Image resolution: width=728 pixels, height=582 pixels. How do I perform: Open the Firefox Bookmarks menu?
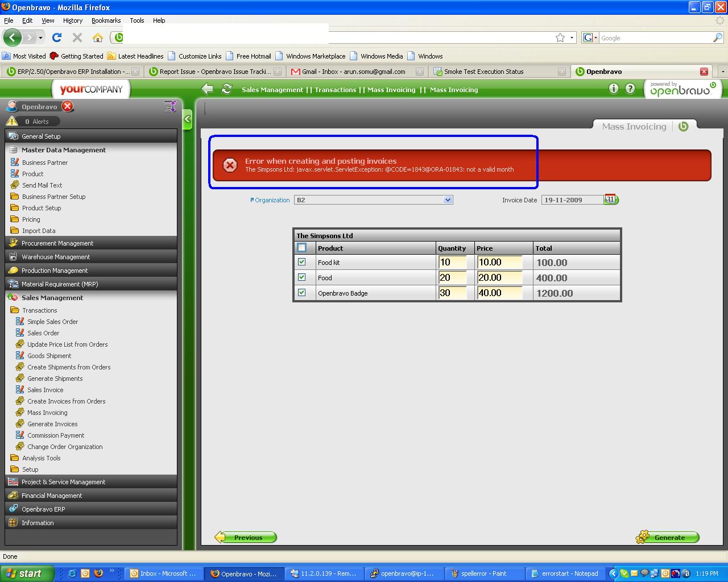[x=106, y=20]
